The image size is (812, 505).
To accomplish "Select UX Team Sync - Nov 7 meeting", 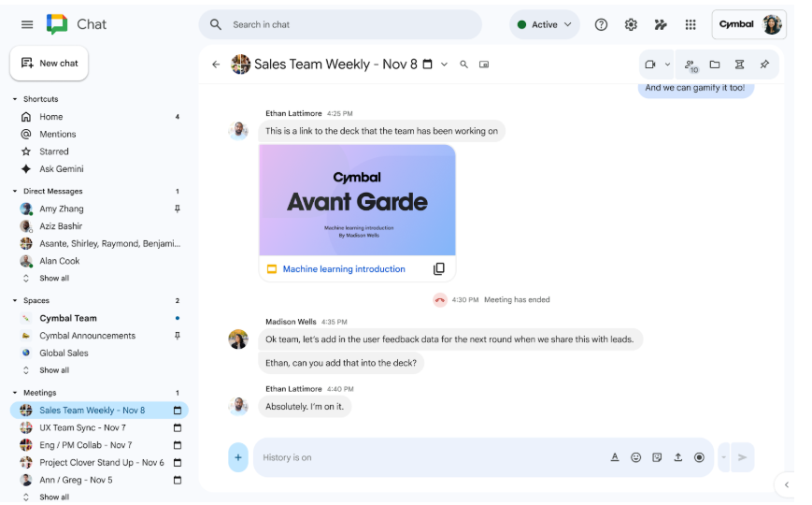I will [x=82, y=427].
